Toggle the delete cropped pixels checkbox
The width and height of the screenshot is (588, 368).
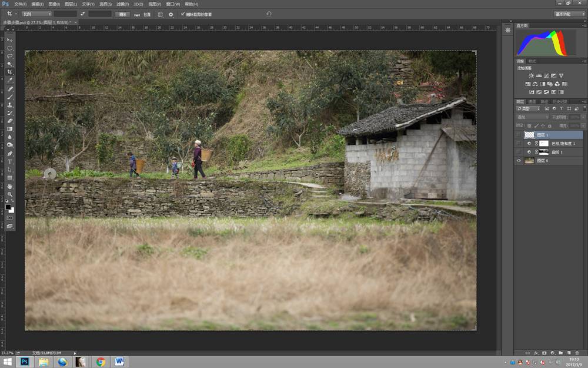183,14
